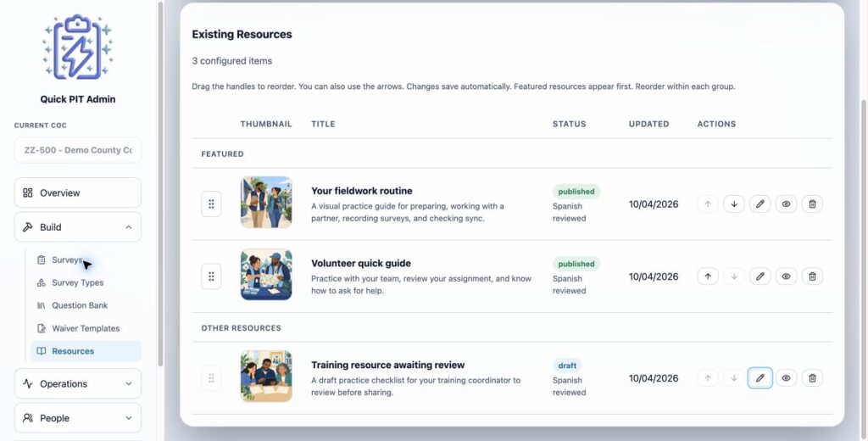Click the FEATURED group label
Screen dimensions: 868x441
tap(223, 154)
